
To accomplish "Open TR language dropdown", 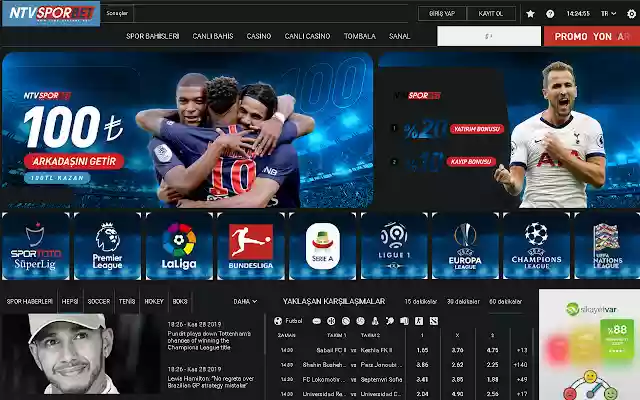I will click(608, 14).
